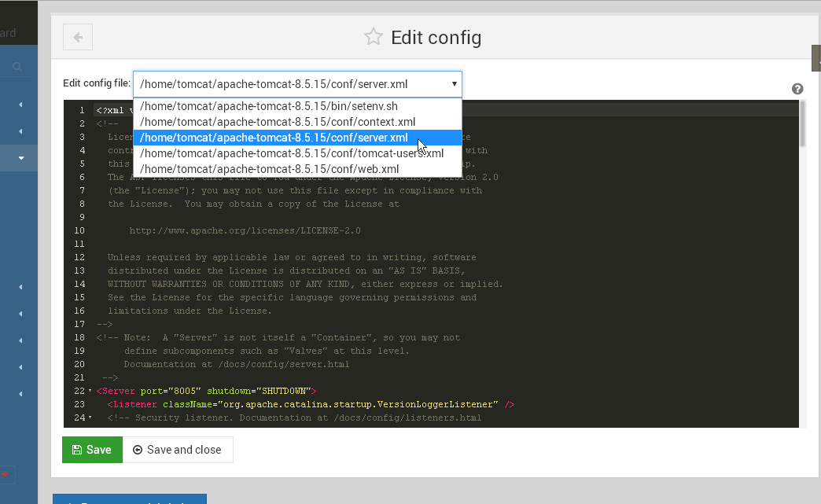Mark Edit config page as favorite star

pyautogui.click(x=374, y=37)
